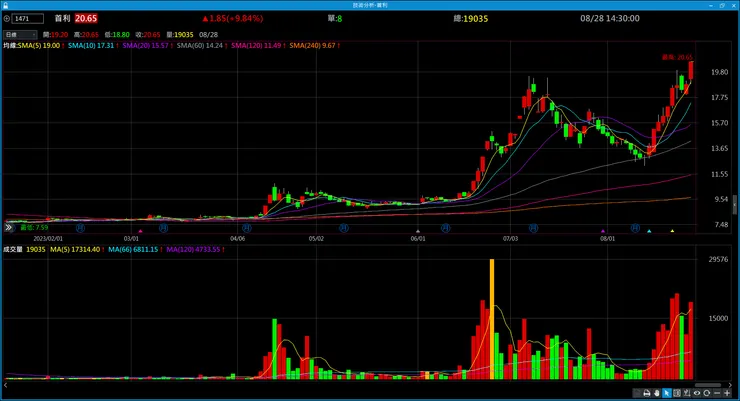Click the left arrow of the horizontal scrollbar
The width and height of the screenshot is (740, 401).
(x=5, y=385)
